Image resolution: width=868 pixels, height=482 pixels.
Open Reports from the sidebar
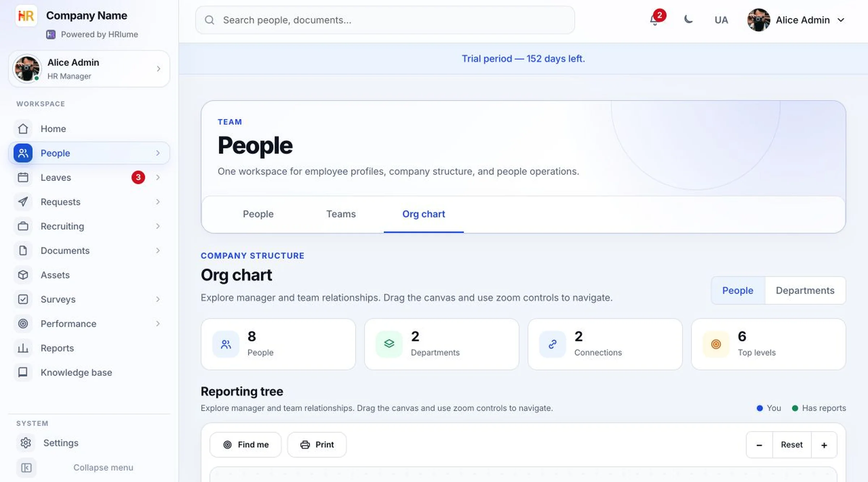point(89,348)
